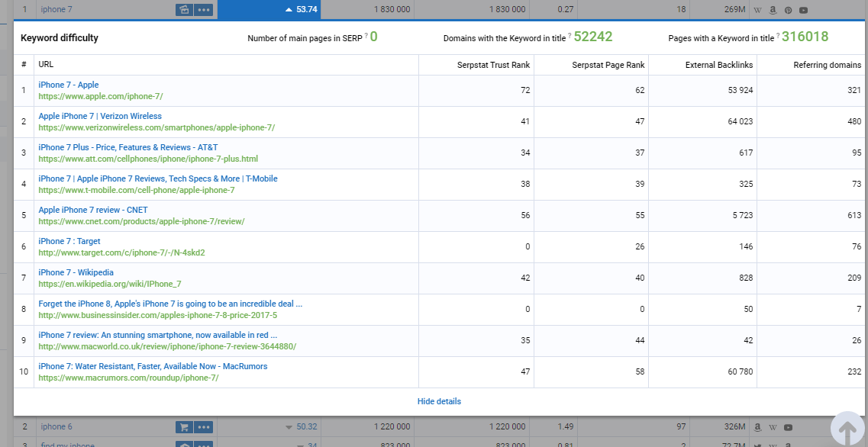Click help mark next to Domains with Keyword in title
The width and height of the screenshot is (868, 447).
tap(570, 36)
